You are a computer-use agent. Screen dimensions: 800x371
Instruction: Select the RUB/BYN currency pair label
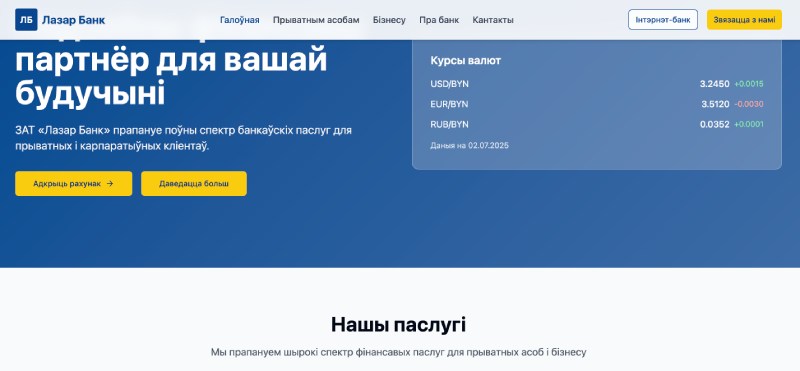click(449, 124)
